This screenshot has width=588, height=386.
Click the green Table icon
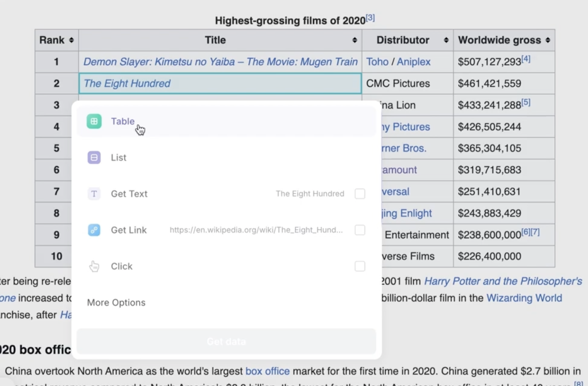coord(94,121)
